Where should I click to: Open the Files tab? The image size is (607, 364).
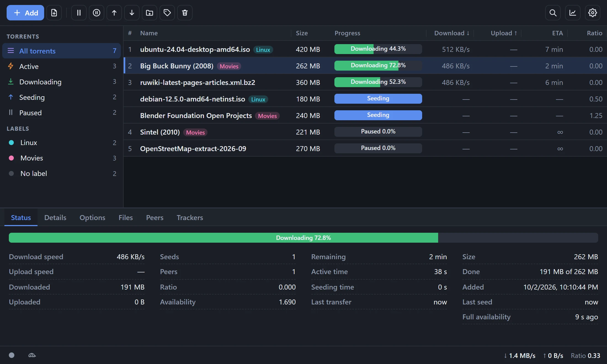(126, 218)
